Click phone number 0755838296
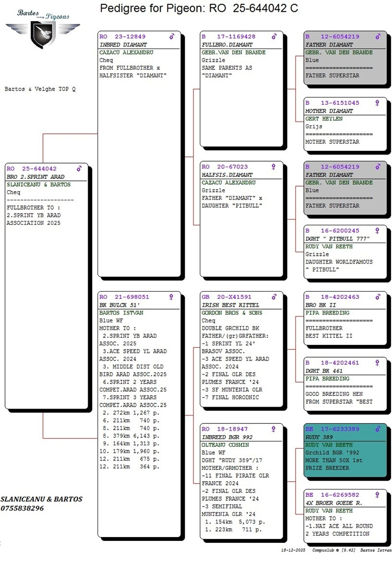The width and height of the screenshot is (392, 563). (22, 509)
